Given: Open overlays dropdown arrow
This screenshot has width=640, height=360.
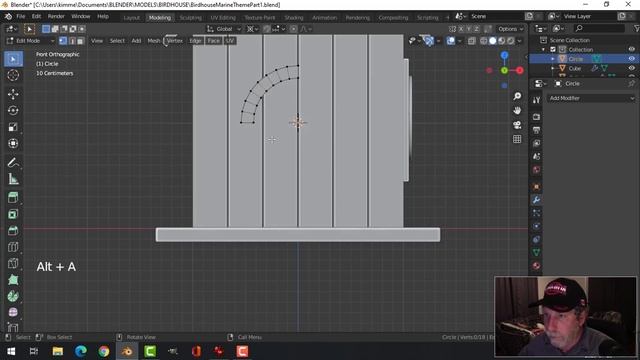Looking at the screenshot, I should tap(460, 41).
